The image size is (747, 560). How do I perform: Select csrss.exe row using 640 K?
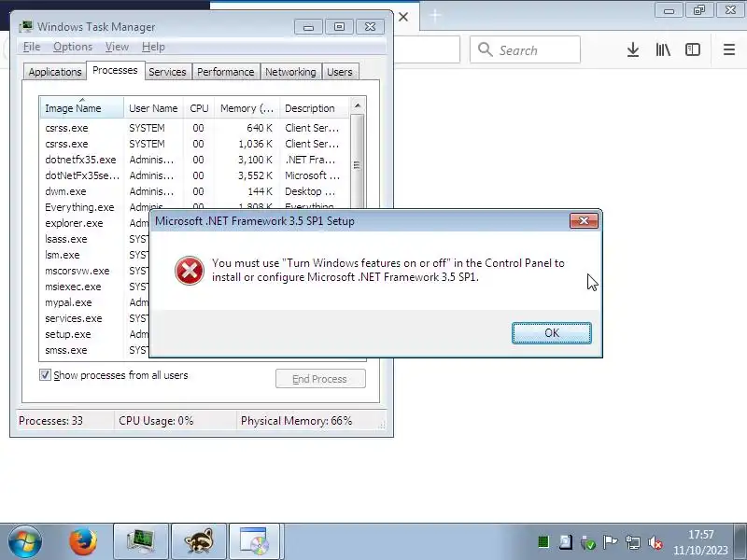pyautogui.click(x=195, y=128)
